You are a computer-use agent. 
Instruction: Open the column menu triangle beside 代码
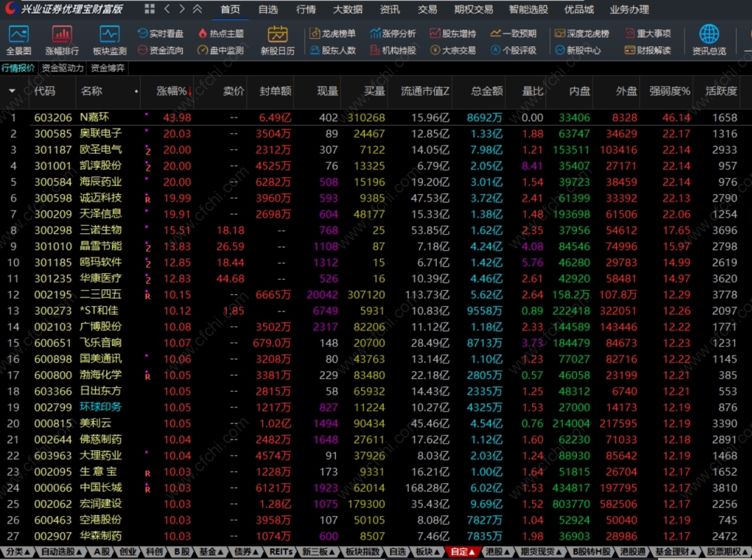(x=12, y=90)
